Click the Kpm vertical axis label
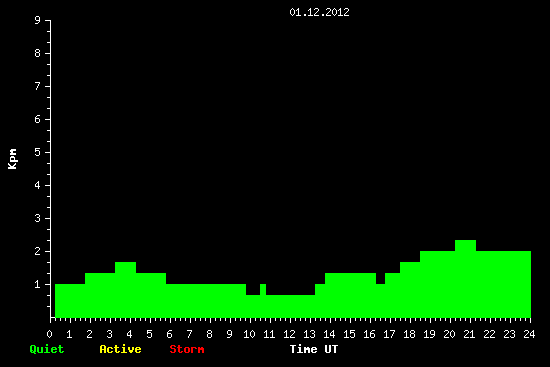Screen dimensions: 550x367 point(13,159)
